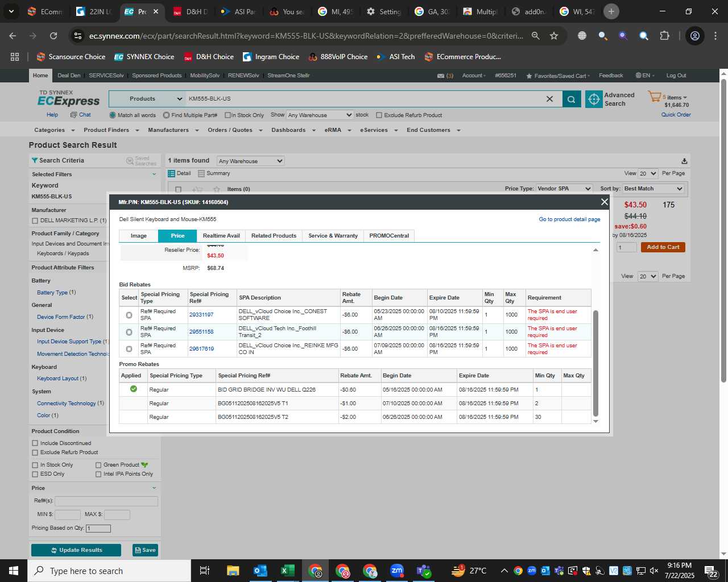Click Add to Cart button
Screen dimensions: 728x582
click(x=663, y=247)
